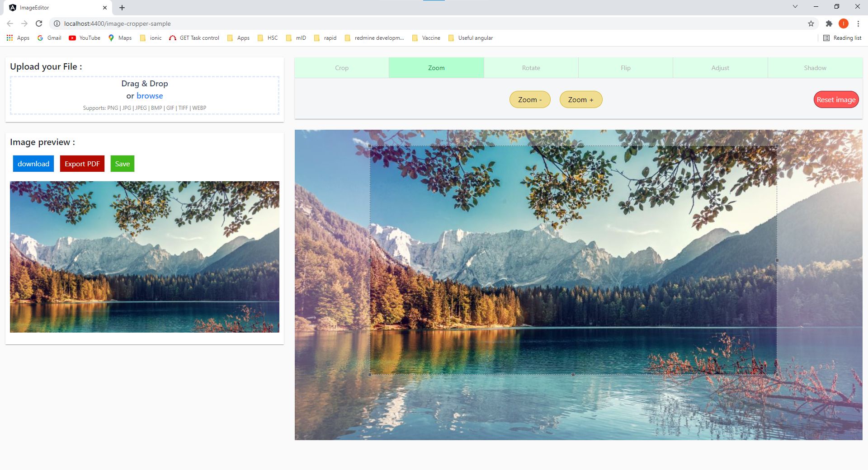868x470 pixels.
Task: Open the Chrome three-dot menu
Action: coord(858,23)
